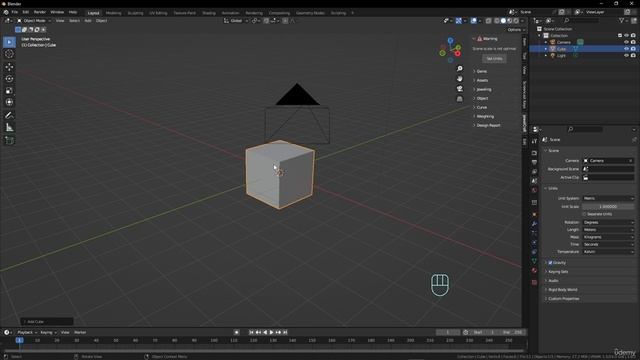
Task: Switch perspective/orthographic grid icon
Action: [x=460, y=99]
